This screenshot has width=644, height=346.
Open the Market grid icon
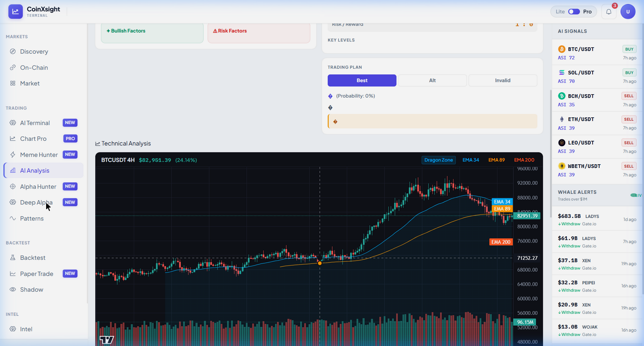pyautogui.click(x=13, y=83)
